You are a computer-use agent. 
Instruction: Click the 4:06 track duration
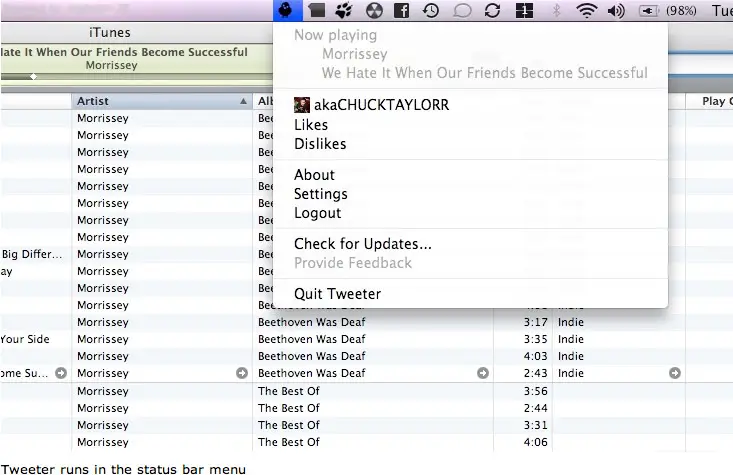535,442
